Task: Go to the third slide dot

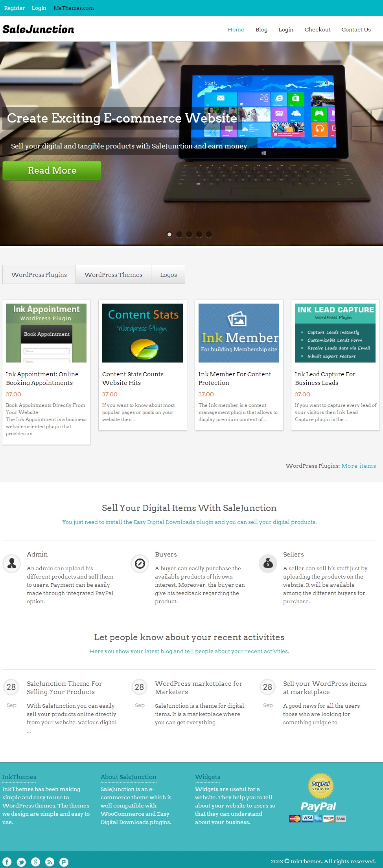Action: pyautogui.click(x=189, y=234)
